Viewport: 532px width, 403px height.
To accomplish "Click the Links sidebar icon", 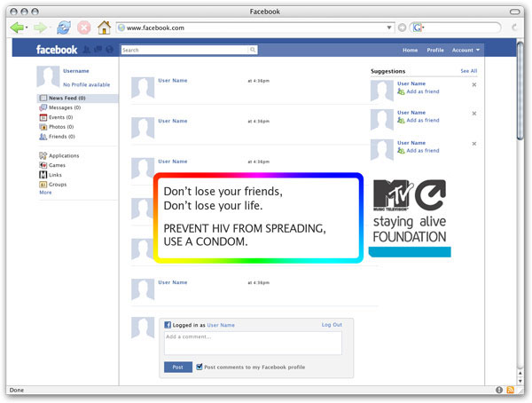I will 43,175.
